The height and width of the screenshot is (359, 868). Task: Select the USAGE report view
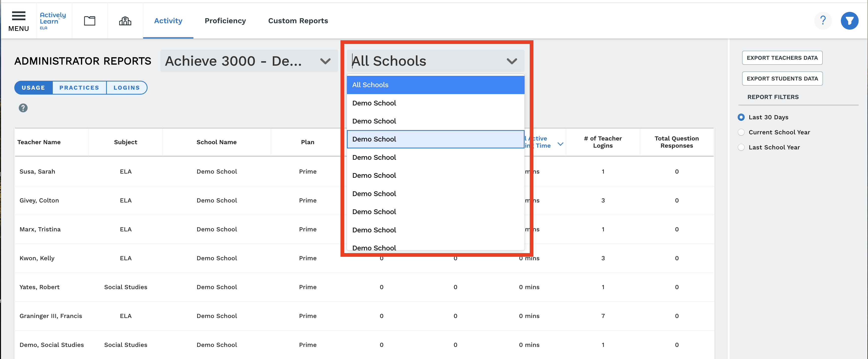pos(33,88)
